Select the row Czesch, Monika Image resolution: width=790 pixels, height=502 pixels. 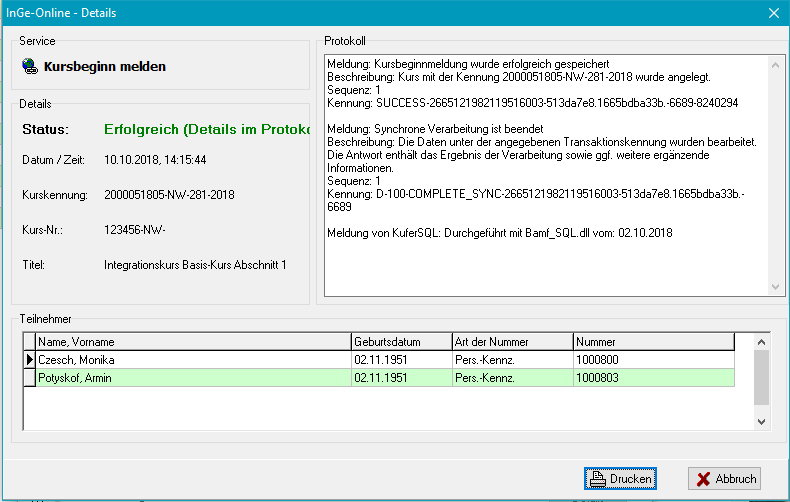(x=379, y=360)
